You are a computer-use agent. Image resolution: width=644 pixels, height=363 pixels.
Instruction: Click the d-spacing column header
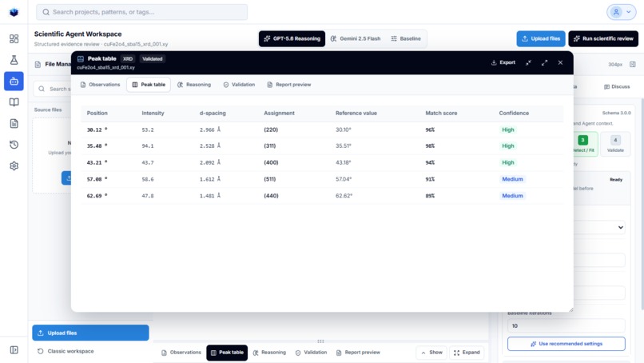click(213, 113)
